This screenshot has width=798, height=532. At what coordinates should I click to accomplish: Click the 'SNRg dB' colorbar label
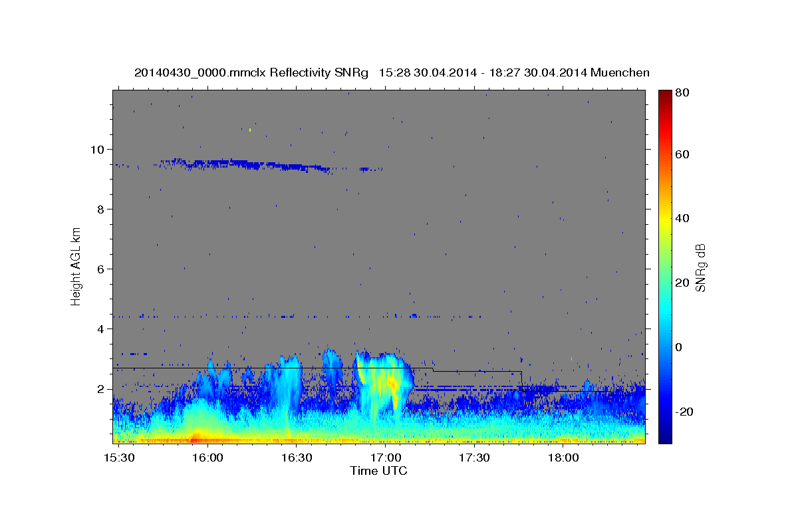point(700,267)
